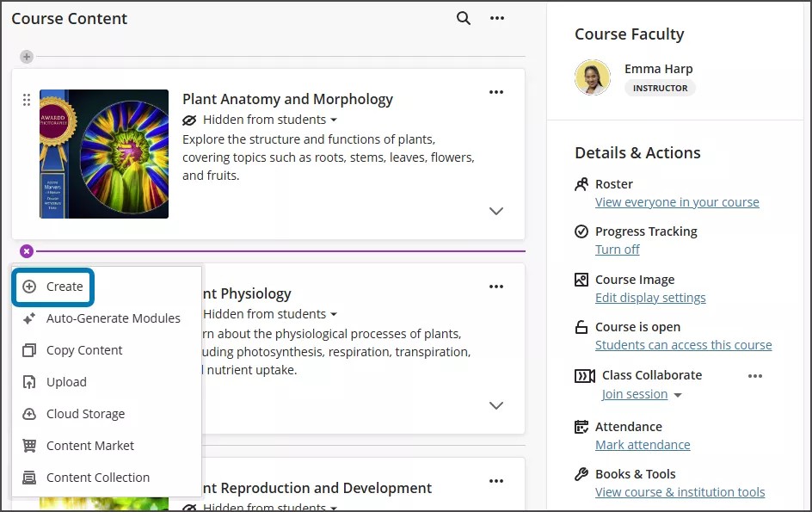Click the Books & Tools wrench icon
Screen dimensions: 812x512
click(581, 473)
